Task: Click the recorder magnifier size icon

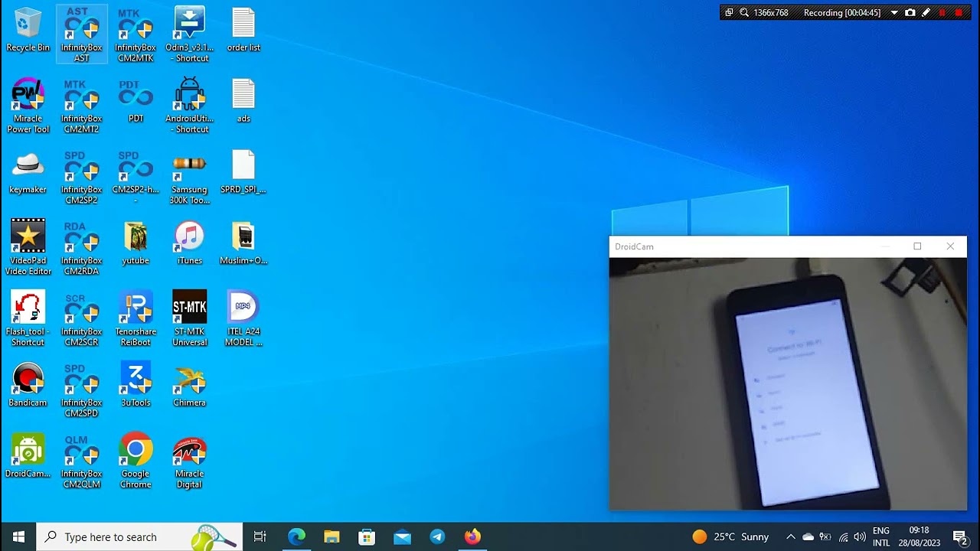Action: click(x=744, y=12)
